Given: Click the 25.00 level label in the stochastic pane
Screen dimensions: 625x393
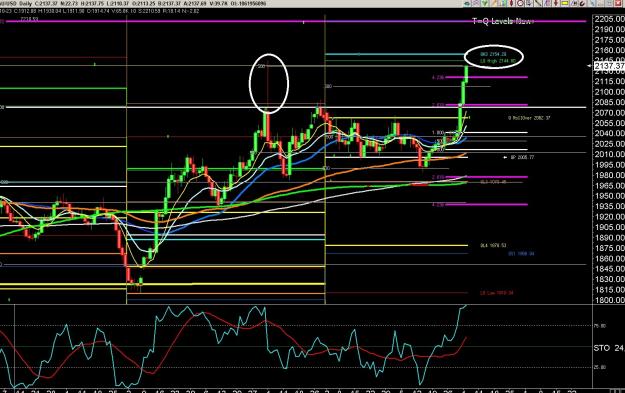Looking at the screenshot, I should coord(600,367).
